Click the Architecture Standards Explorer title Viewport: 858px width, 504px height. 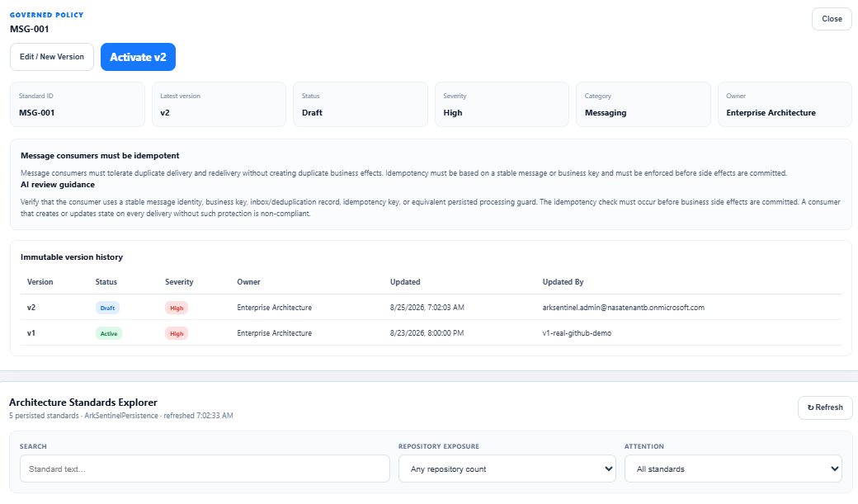[83, 403]
